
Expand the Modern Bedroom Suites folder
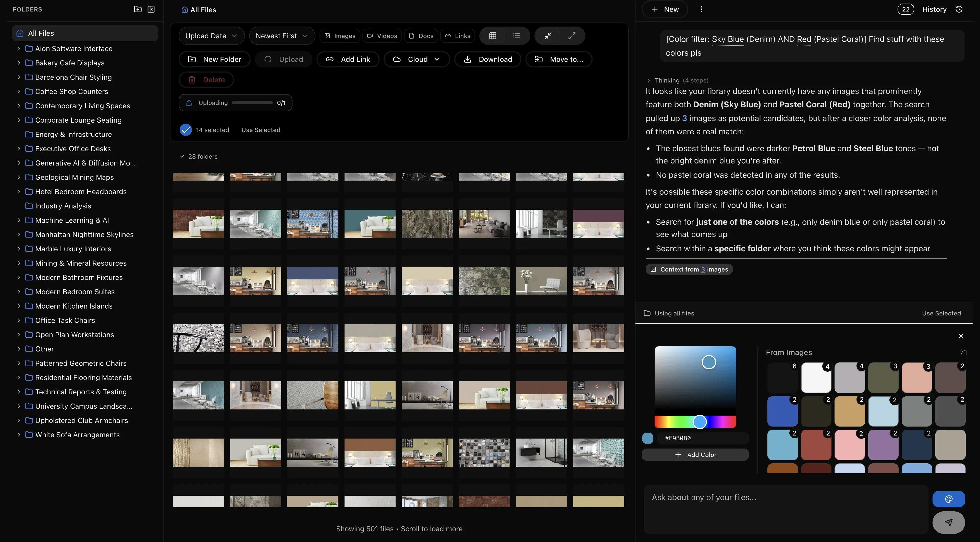click(x=19, y=291)
